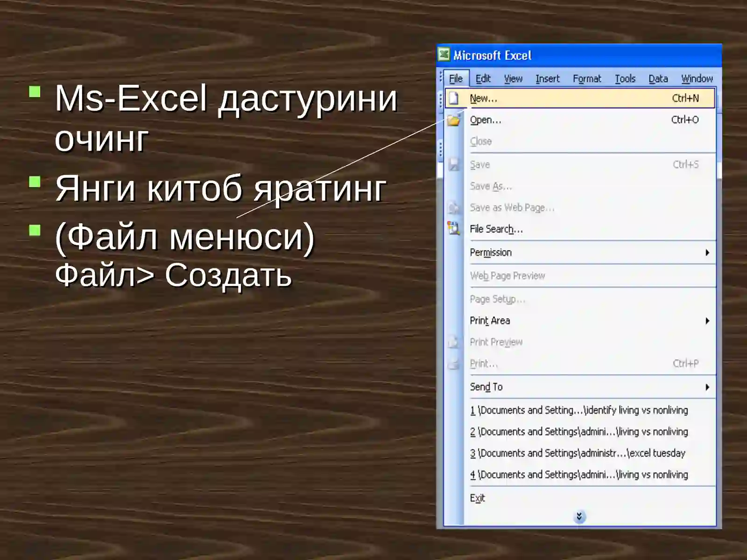Click the Ctrl+P shortcut label
The height and width of the screenshot is (560, 747).
click(686, 363)
